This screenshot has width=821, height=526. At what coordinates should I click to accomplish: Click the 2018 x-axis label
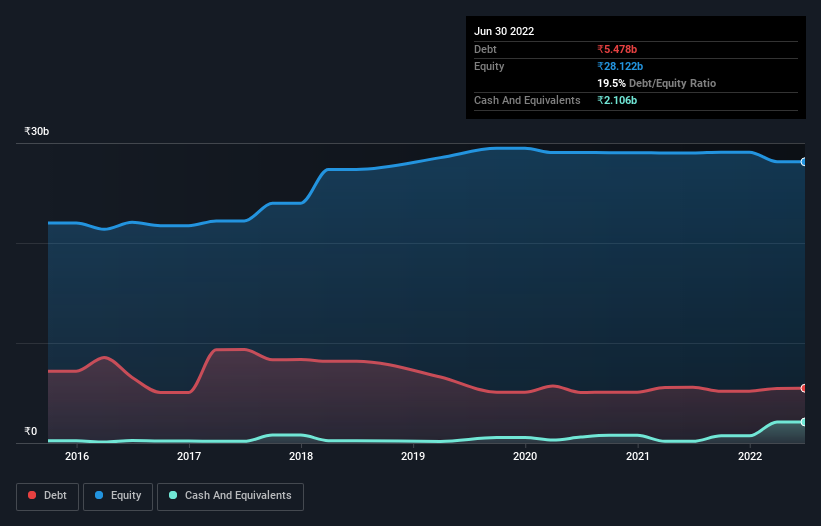point(301,456)
